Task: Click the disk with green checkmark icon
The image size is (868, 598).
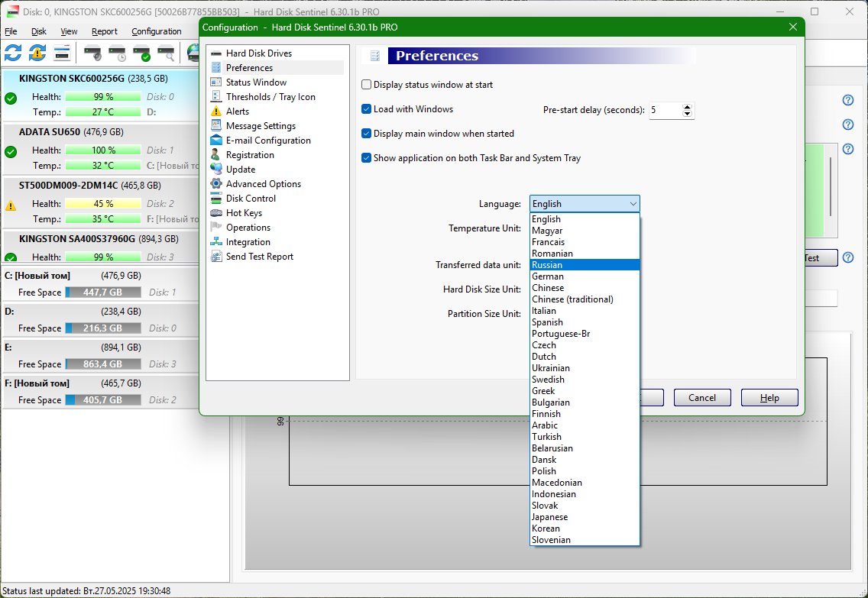Action: (141, 53)
